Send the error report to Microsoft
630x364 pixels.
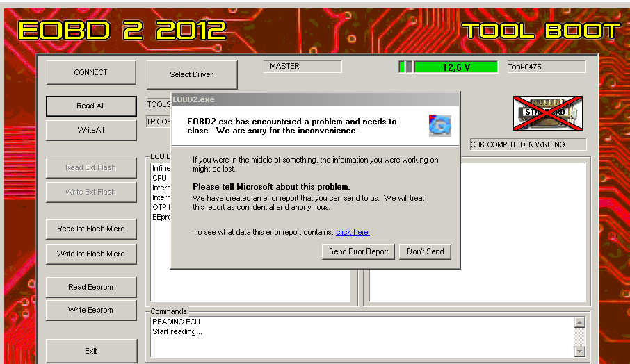[358, 251]
